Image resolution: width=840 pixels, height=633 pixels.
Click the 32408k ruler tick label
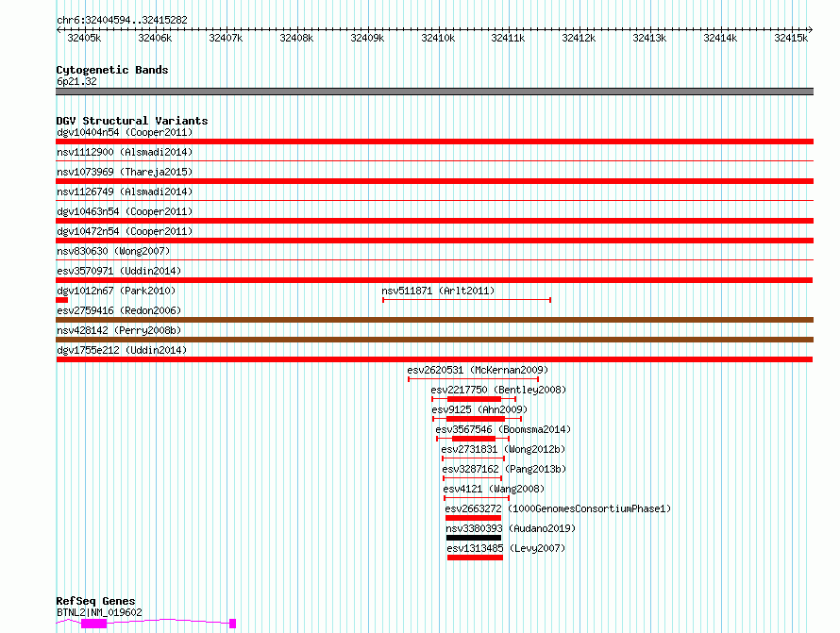(296, 38)
